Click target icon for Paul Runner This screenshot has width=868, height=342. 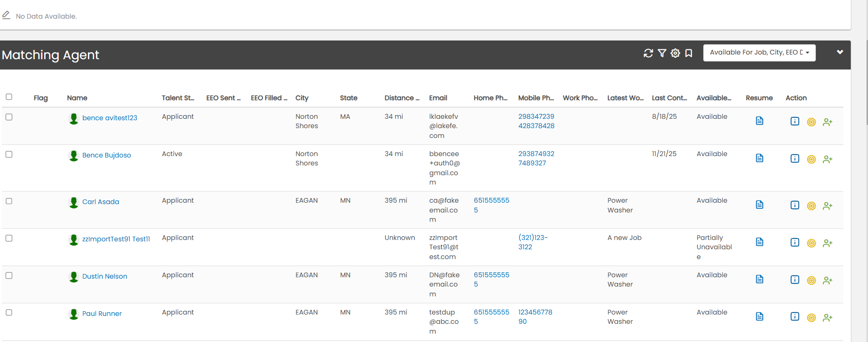[x=811, y=318]
